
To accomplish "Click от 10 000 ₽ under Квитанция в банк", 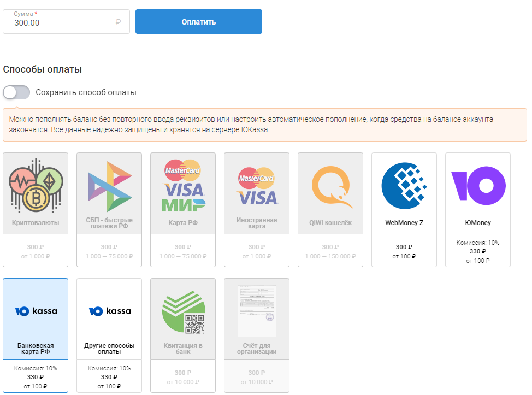I will click(x=183, y=382).
